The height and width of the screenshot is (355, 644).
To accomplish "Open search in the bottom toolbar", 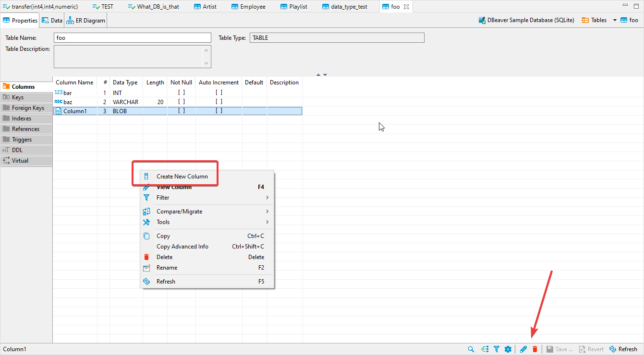I will (471, 349).
